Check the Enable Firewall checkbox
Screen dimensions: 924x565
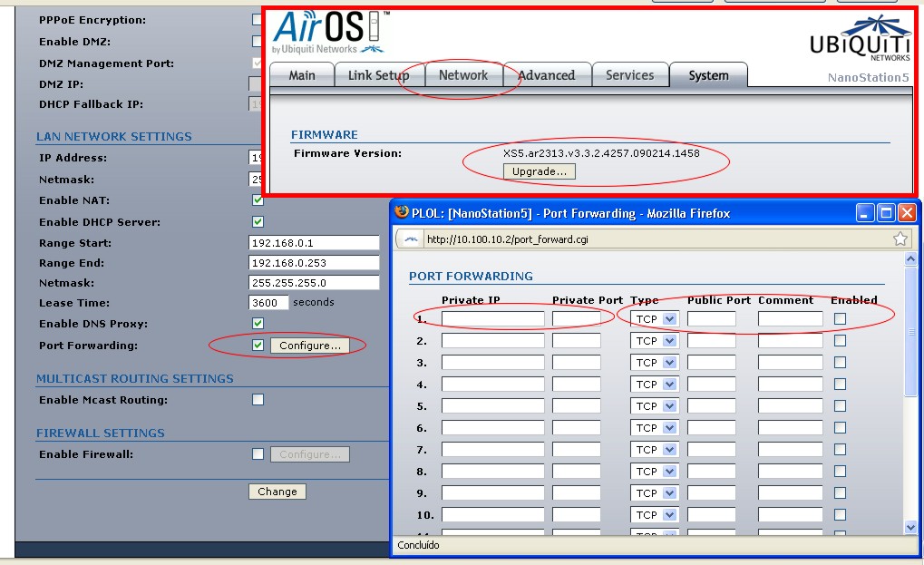[x=258, y=454]
